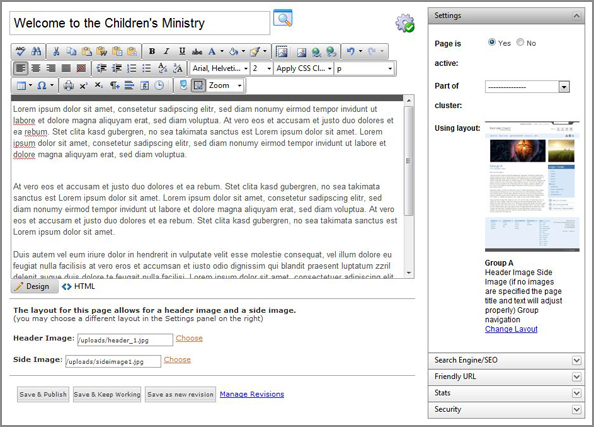Screen dimensions: 594x427
Task: Set Page is active to No
Action: click(521, 42)
